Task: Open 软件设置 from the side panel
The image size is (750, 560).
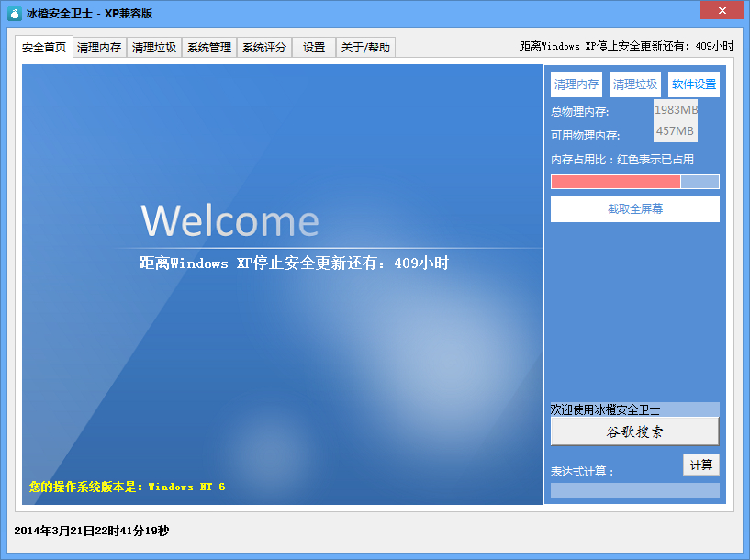Action: tap(694, 84)
